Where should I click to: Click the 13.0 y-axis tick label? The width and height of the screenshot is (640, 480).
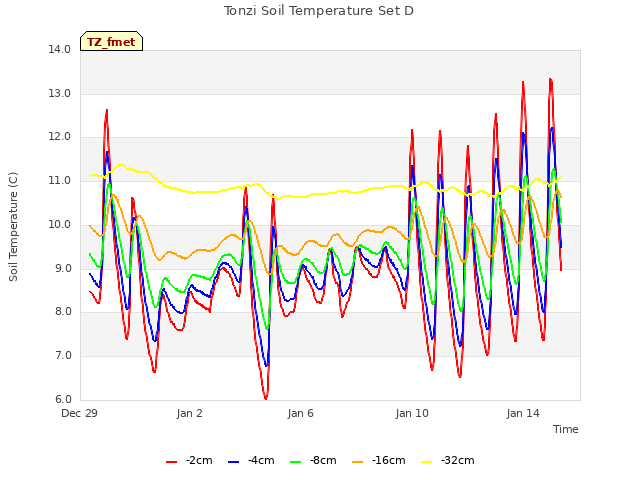[60, 93]
